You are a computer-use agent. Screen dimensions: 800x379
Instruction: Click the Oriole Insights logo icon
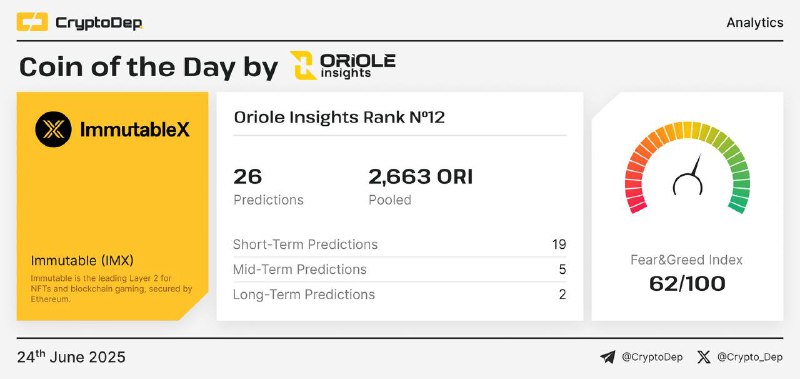point(303,65)
